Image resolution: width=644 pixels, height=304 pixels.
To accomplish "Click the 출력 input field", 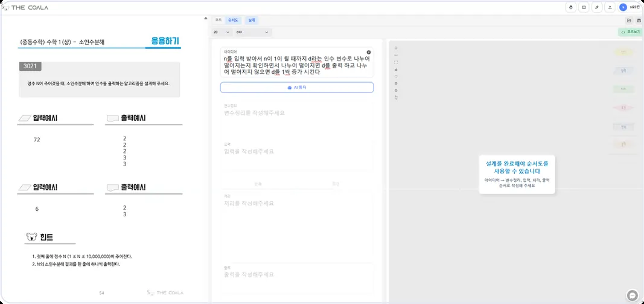I will [297, 278].
